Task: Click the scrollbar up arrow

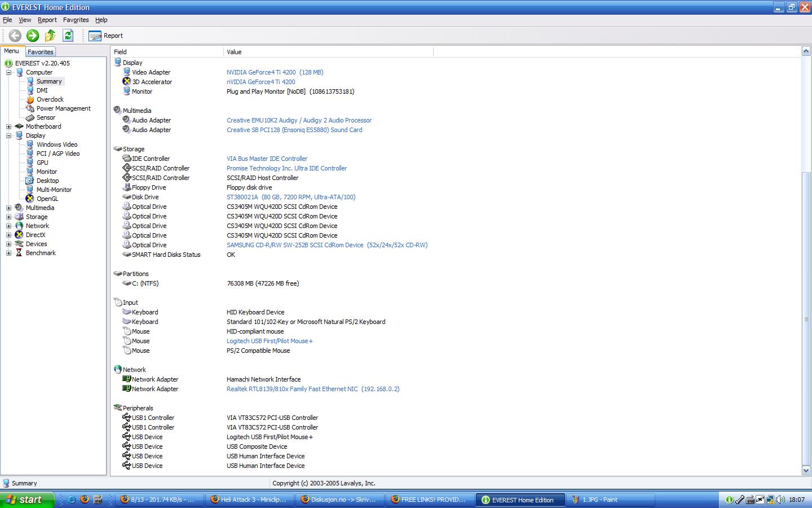Action: click(x=806, y=51)
